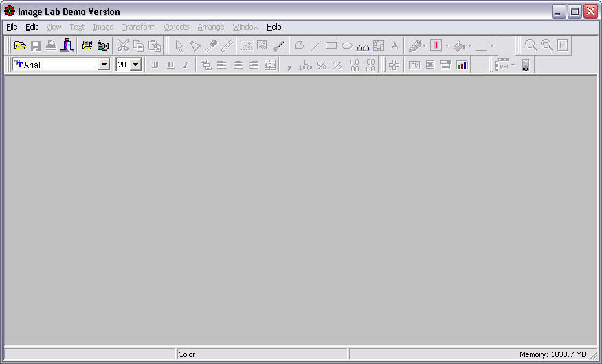
Task: Click the increase decimal places icon
Action: pyautogui.click(x=354, y=65)
